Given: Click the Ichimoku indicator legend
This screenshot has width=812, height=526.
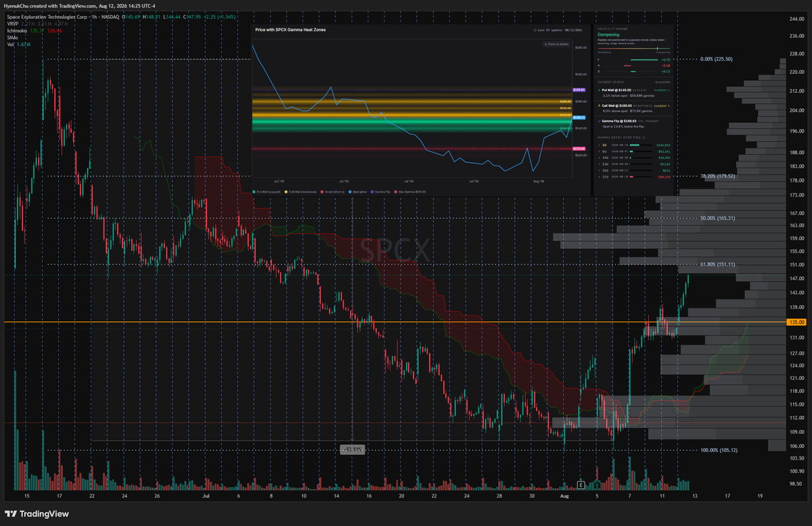Looking at the screenshot, I should [18, 31].
